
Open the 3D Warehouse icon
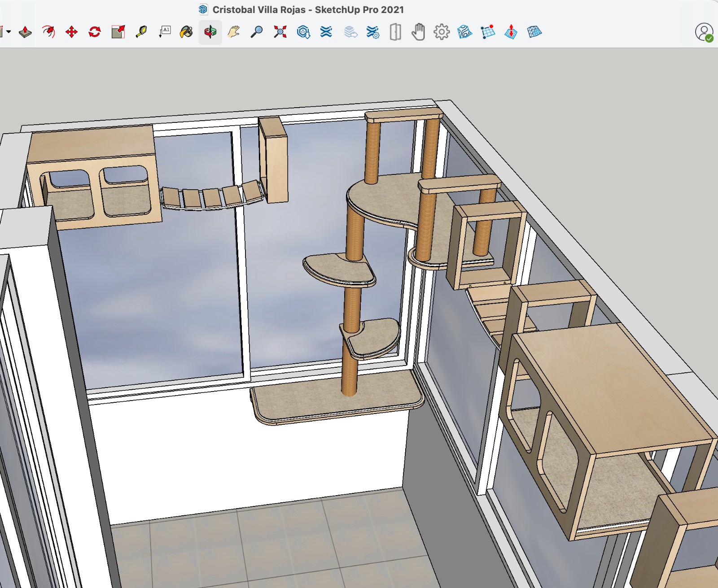pos(304,32)
